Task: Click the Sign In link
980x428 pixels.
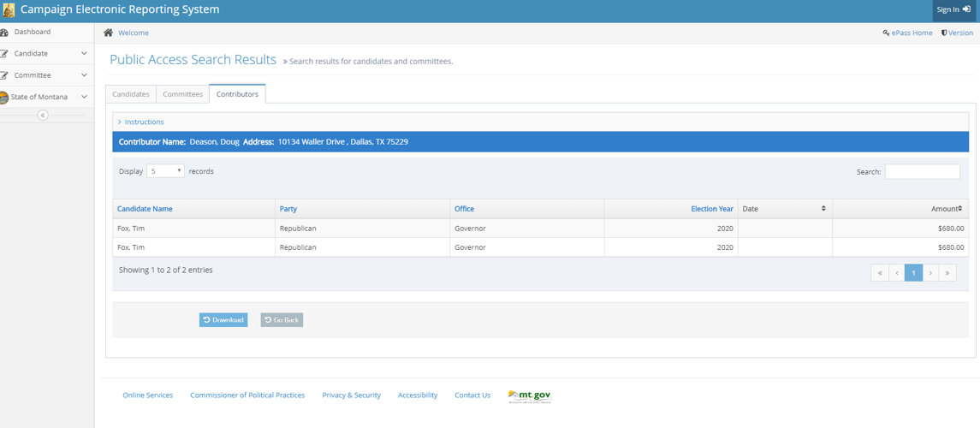Action: [x=953, y=9]
